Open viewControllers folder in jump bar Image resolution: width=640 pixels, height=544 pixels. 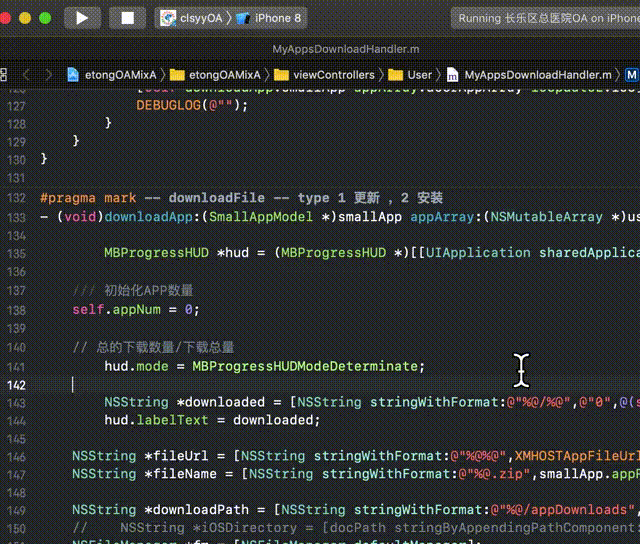tap(324, 75)
